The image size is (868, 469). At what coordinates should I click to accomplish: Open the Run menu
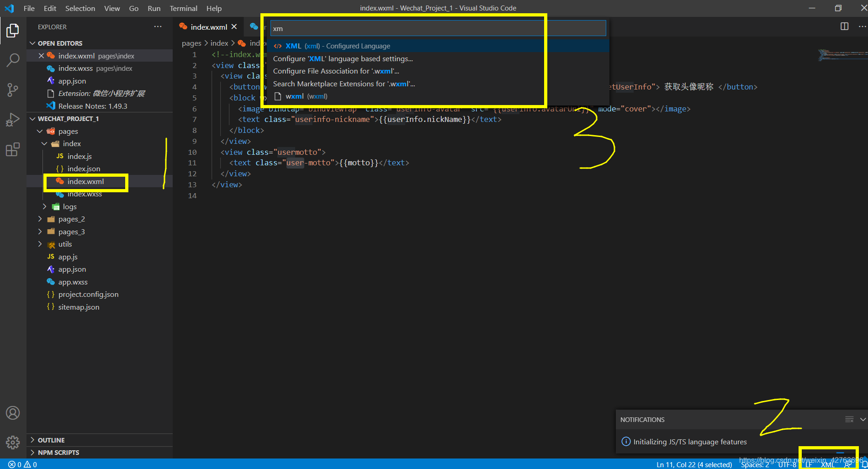pos(154,8)
